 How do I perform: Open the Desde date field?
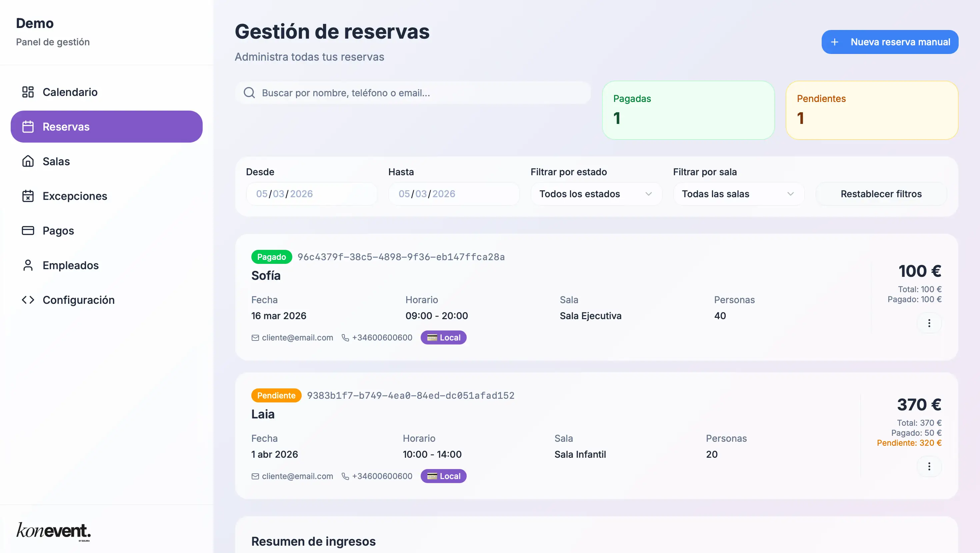[x=311, y=194]
